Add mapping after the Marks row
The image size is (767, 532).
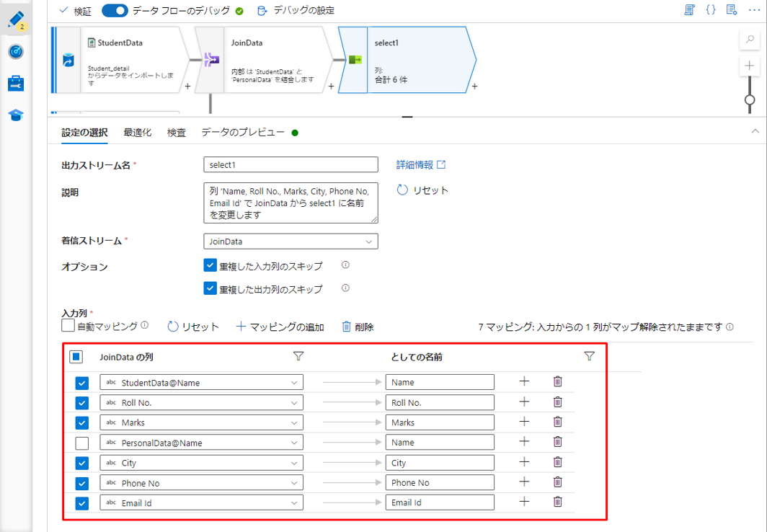click(x=524, y=422)
